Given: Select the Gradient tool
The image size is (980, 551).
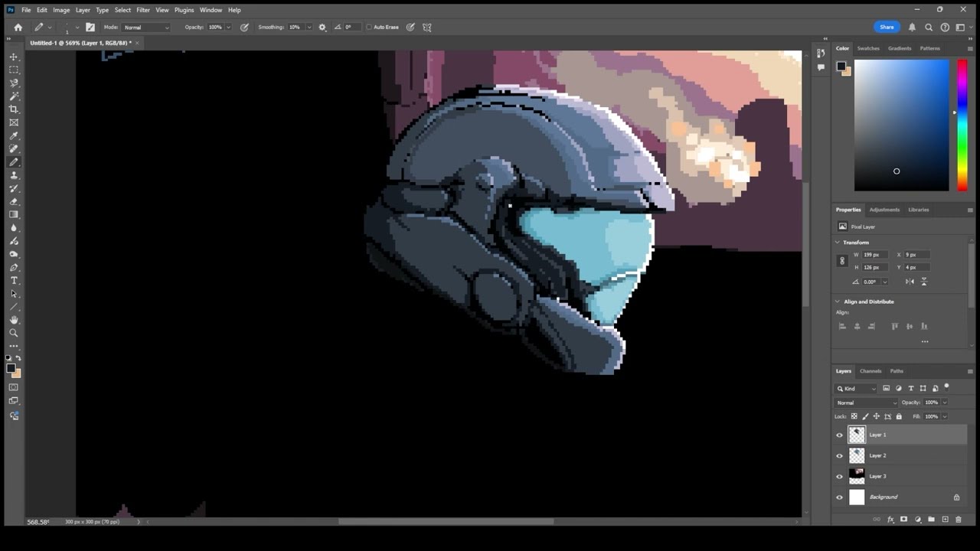Looking at the screenshot, I should point(14,214).
